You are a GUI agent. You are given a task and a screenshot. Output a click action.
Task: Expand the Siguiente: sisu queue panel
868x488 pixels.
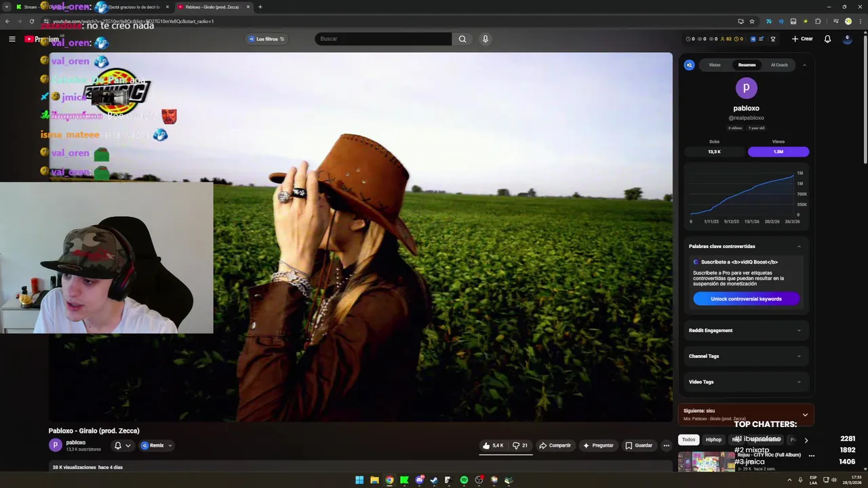click(x=805, y=415)
